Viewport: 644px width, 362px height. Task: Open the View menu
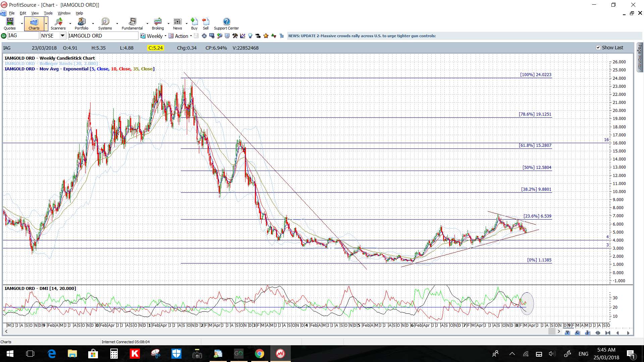[35, 13]
